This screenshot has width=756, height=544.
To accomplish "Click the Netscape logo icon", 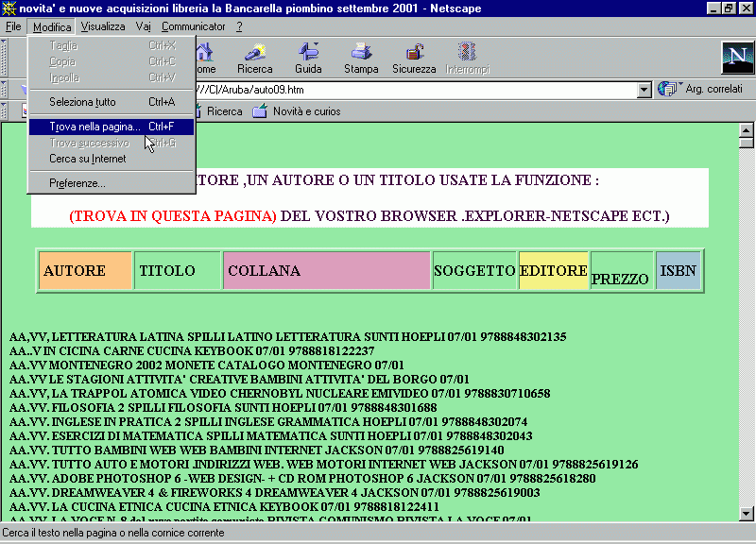I will pyautogui.click(x=736, y=58).
